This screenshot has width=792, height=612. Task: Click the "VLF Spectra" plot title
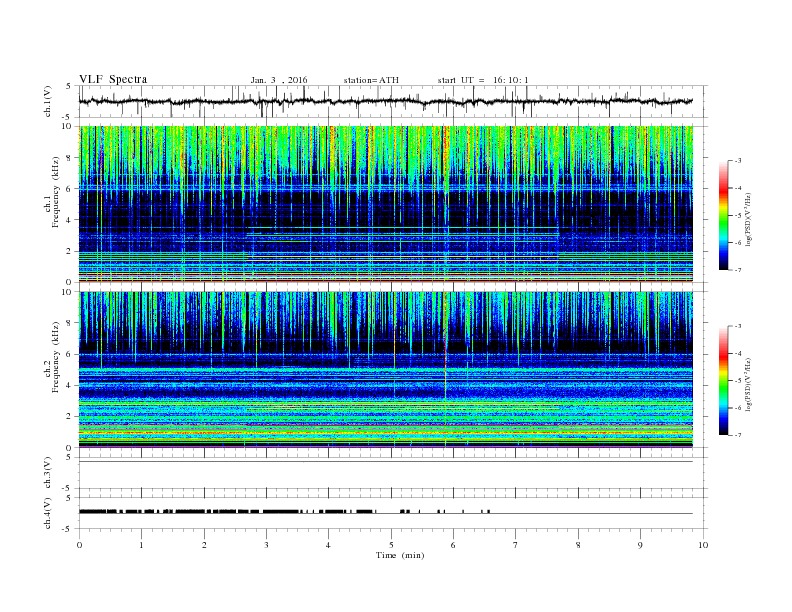point(113,79)
